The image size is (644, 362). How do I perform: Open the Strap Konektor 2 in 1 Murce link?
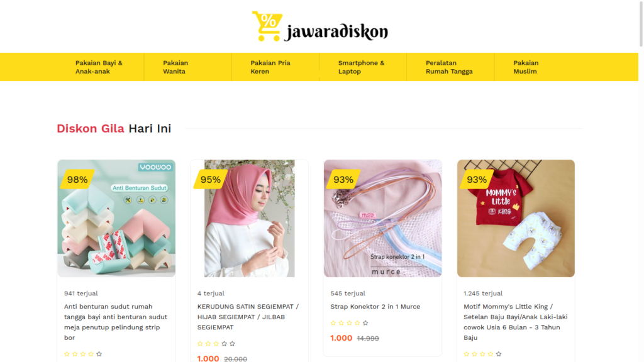pos(375,307)
